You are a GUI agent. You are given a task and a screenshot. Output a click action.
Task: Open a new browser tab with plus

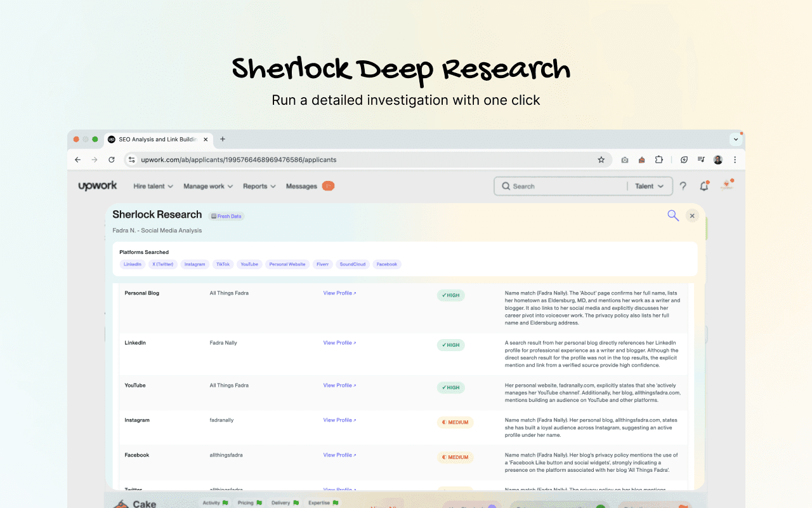pos(223,139)
